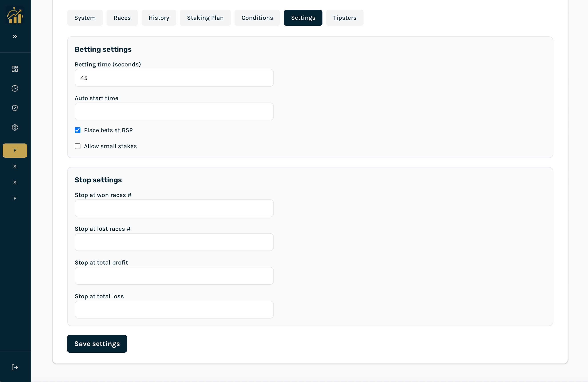Click the Stop at won races field
The image size is (588, 382).
point(174,208)
